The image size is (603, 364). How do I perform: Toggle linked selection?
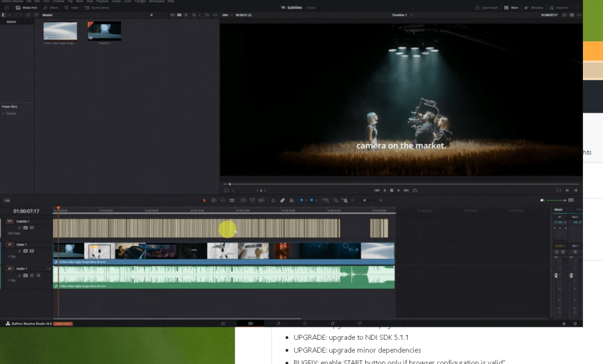[x=282, y=200]
